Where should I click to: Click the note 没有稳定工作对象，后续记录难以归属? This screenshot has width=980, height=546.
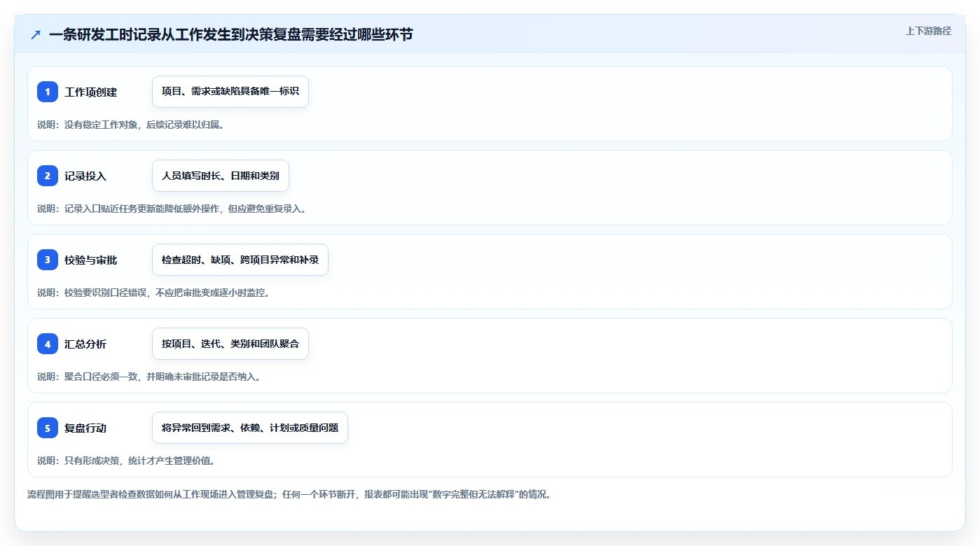130,125
